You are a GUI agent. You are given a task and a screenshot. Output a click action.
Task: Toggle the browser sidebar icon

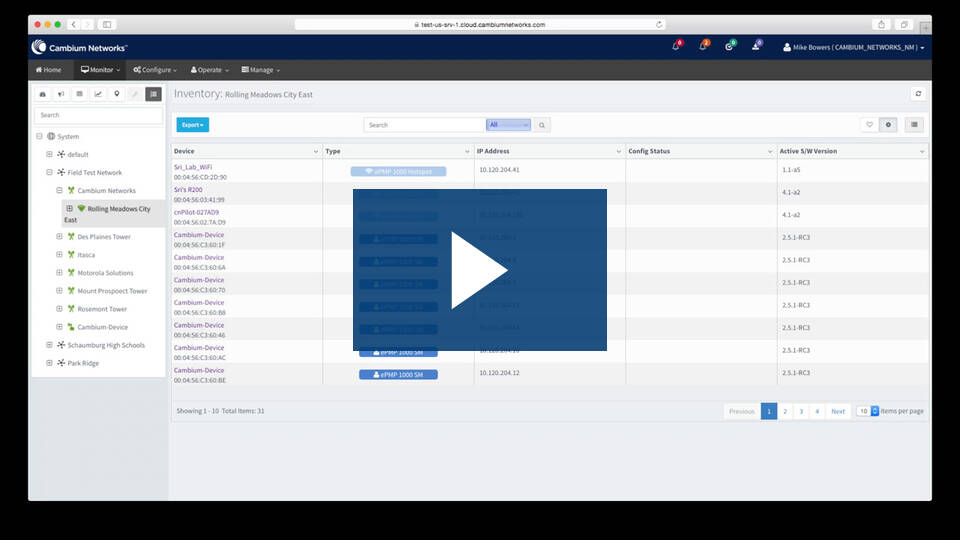pos(107,24)
